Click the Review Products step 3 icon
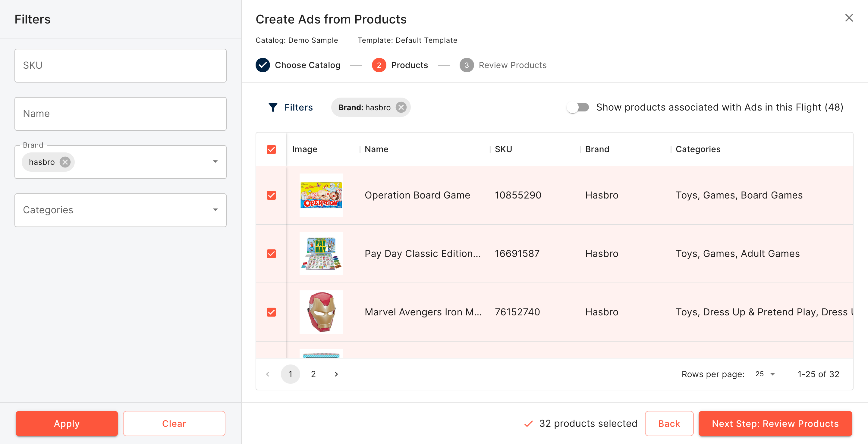The width and height of the screenshot is (868, 444). click(x=466, y=65)
